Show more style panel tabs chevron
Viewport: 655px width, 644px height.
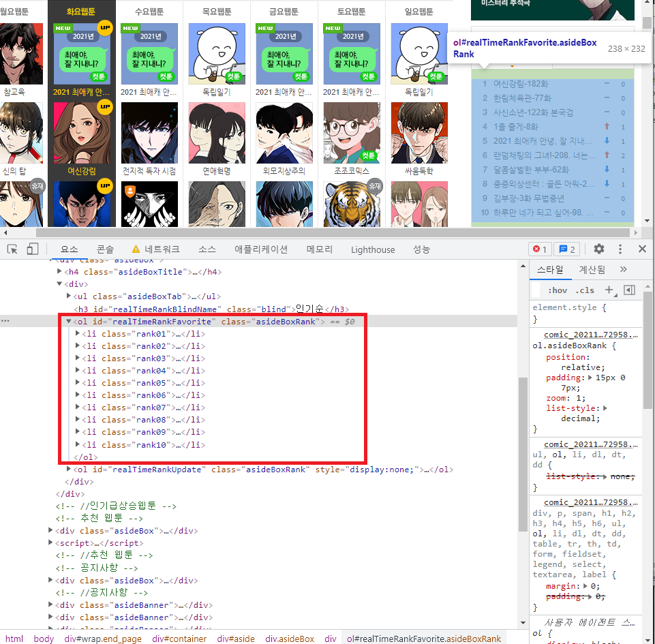[623, 269]
